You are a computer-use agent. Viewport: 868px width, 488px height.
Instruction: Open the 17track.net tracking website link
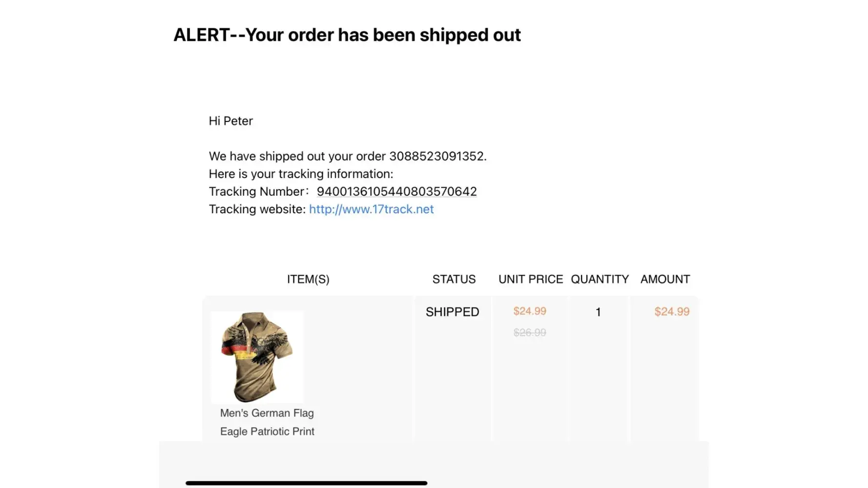coord(371,209)
